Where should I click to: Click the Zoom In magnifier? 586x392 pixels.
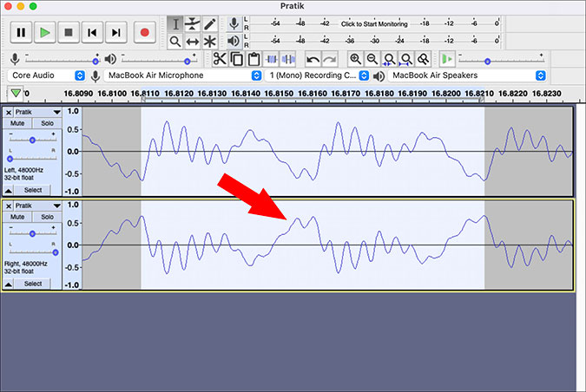[355, 59]
